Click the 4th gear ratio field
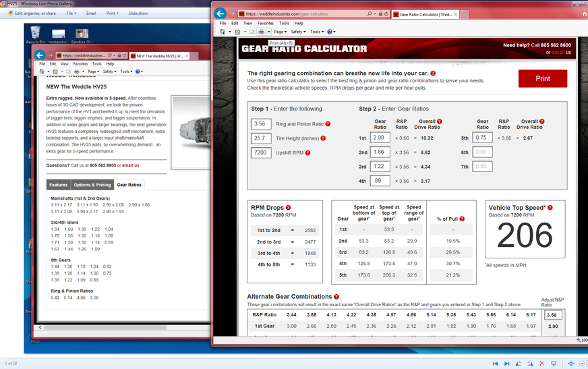Image resolution: width=588 pixels, height=369 pixels. [x=380, y=180]
